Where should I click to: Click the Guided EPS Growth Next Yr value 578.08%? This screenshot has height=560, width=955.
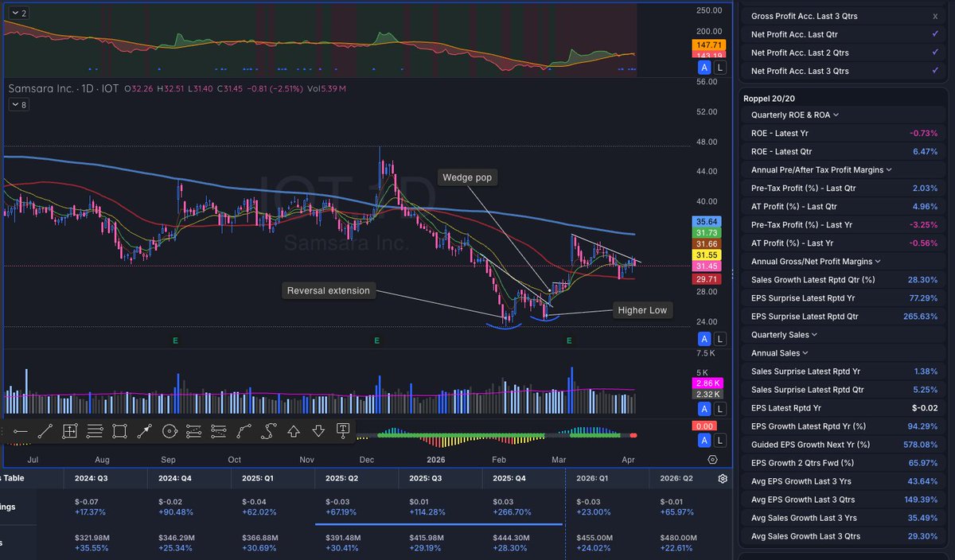click(920, 445)
